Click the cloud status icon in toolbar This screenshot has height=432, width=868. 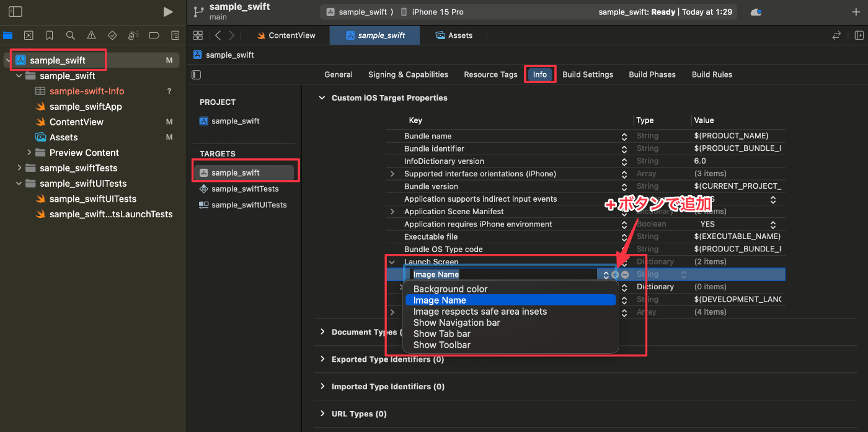tap(756, 12)
